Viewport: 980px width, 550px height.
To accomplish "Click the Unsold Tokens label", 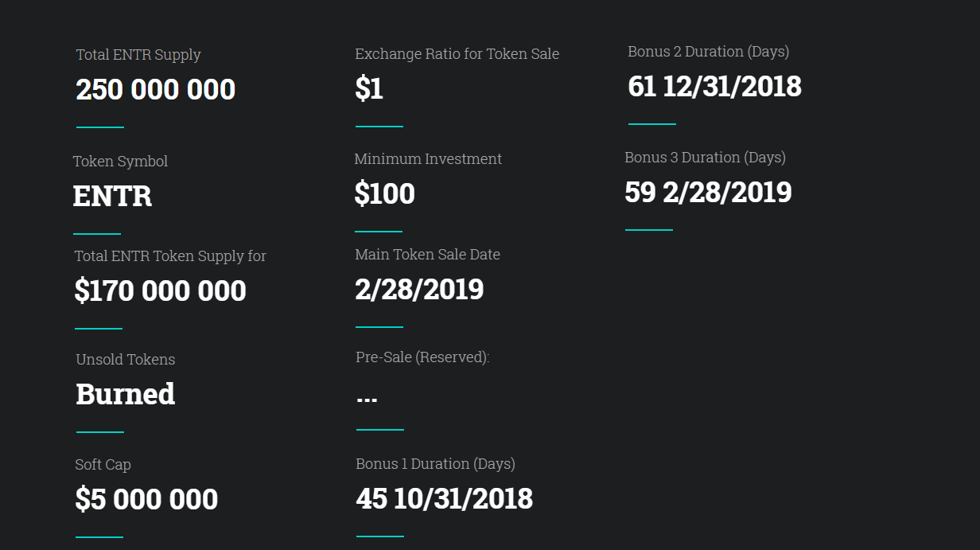I will click(126, 360).
